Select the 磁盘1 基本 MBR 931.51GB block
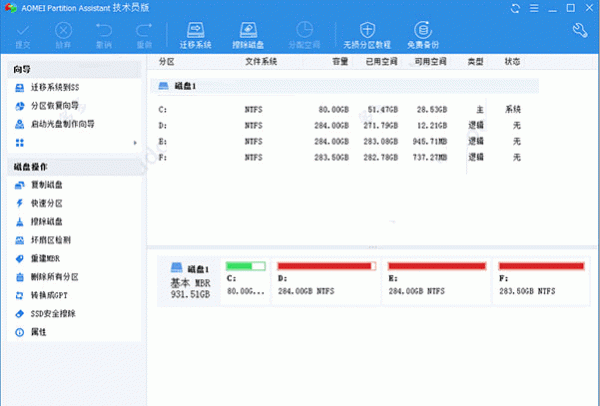The height and width of the screenshot is (406, 600). click(x=189, y=281)
